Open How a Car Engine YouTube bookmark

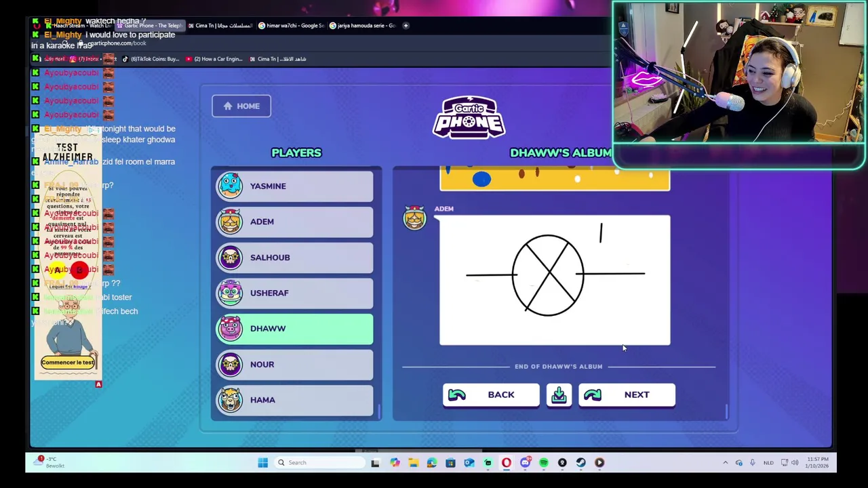tap(214, 59)
